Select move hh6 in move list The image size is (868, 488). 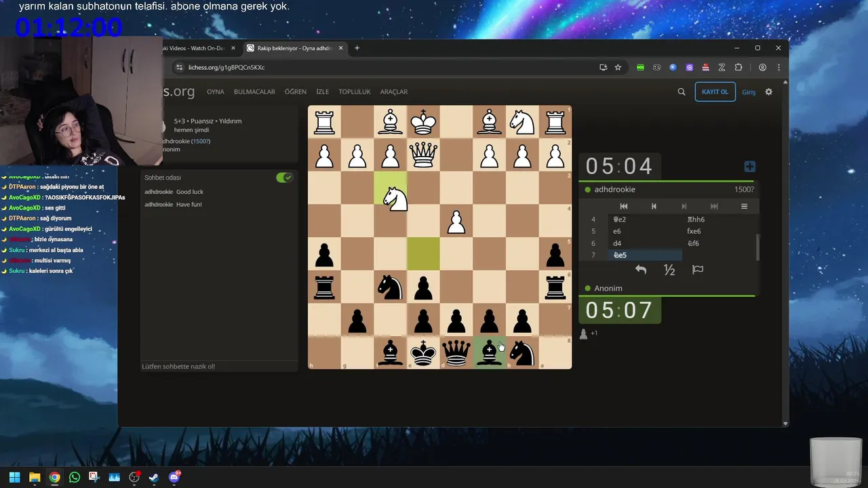coord(719,219)
